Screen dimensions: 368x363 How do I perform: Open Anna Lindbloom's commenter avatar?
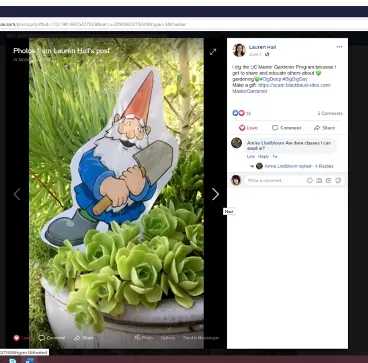coord(236,143)
